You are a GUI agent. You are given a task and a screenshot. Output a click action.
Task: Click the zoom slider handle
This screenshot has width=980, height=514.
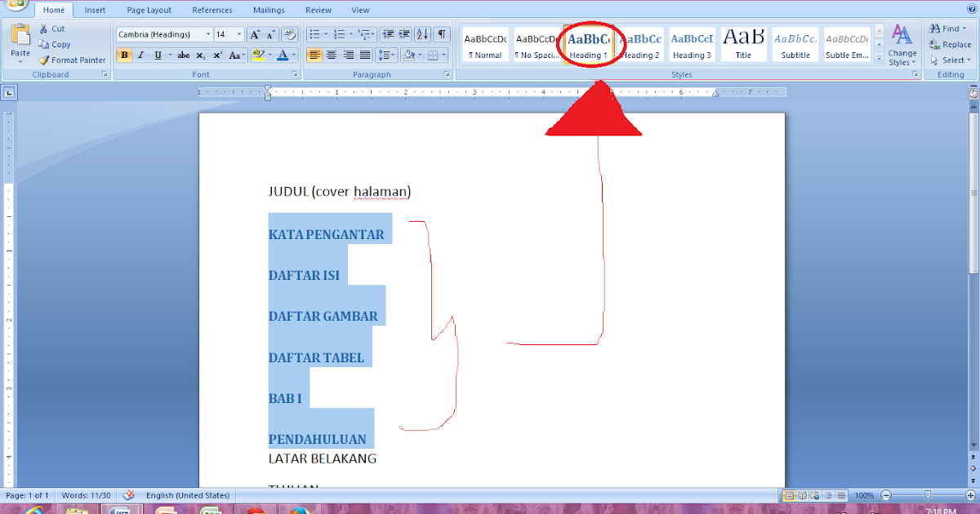[x=927, y=495]
